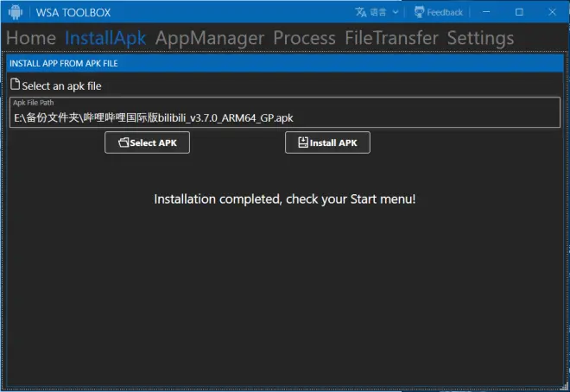Maximize the WSA Toolbox window
This screenshot has width=570, height=392.
[519, 12]
